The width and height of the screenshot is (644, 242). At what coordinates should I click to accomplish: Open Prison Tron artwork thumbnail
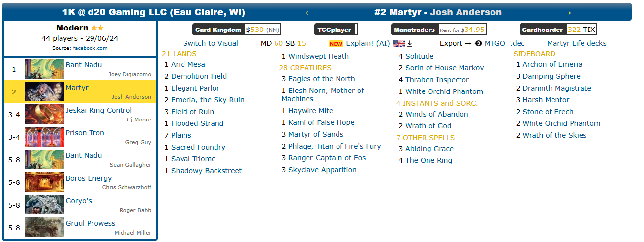pyautogui.click(x=44, y=137)
